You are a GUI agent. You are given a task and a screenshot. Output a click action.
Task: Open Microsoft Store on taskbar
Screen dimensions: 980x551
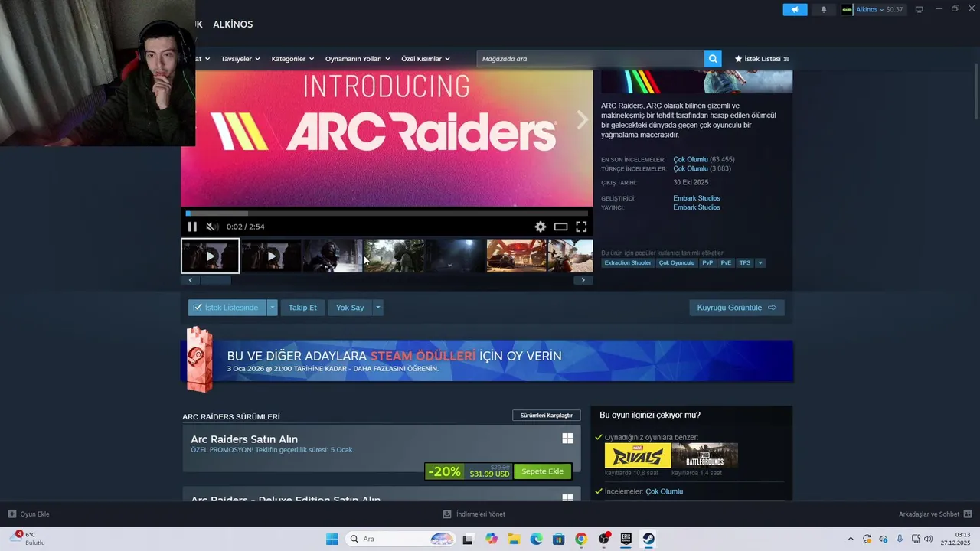(x=559, y=539)
